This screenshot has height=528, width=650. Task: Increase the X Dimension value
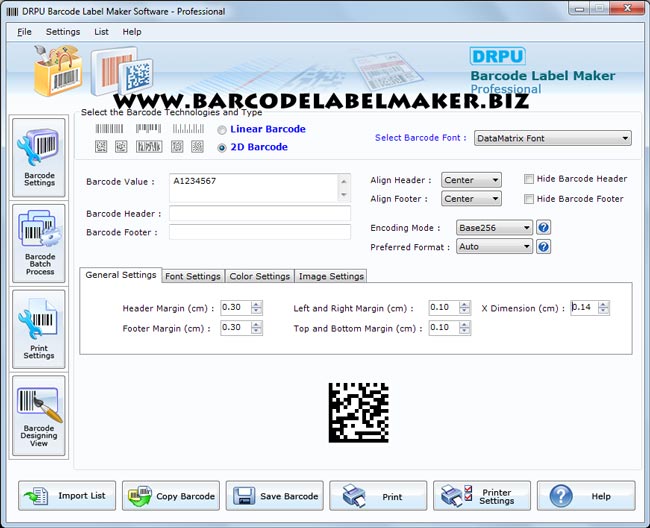click(604, 304)
